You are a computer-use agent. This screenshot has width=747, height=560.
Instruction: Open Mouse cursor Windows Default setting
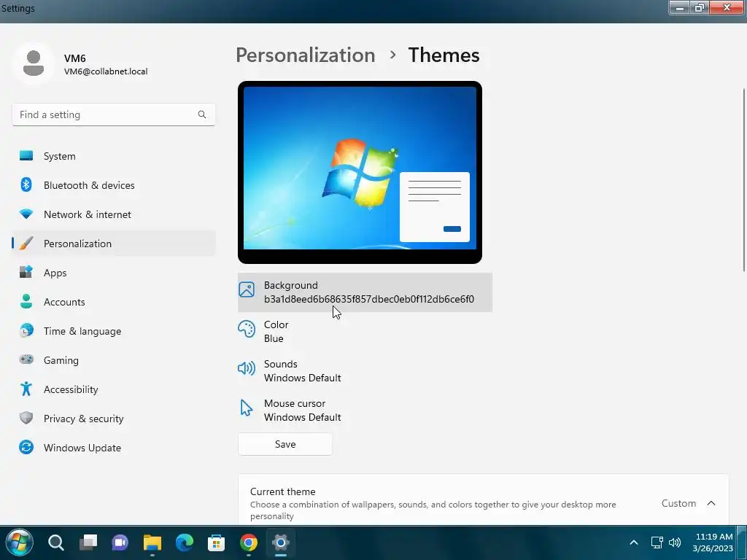point(365,410)
